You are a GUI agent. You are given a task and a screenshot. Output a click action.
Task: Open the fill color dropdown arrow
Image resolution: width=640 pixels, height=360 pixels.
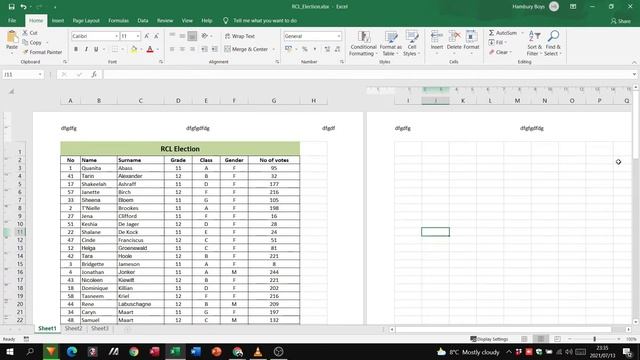141,49
